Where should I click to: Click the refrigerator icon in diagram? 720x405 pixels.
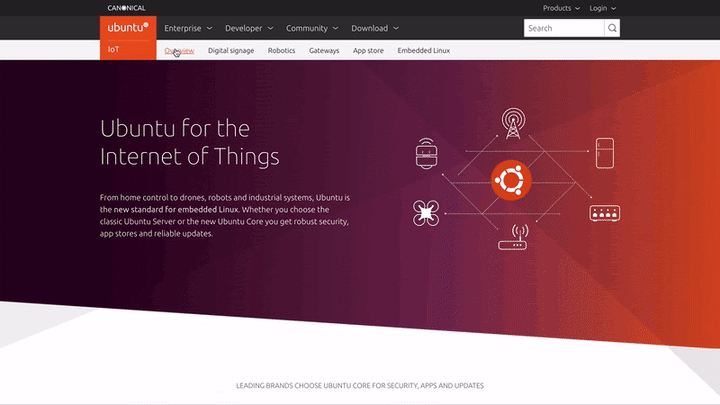click(605, 153)
